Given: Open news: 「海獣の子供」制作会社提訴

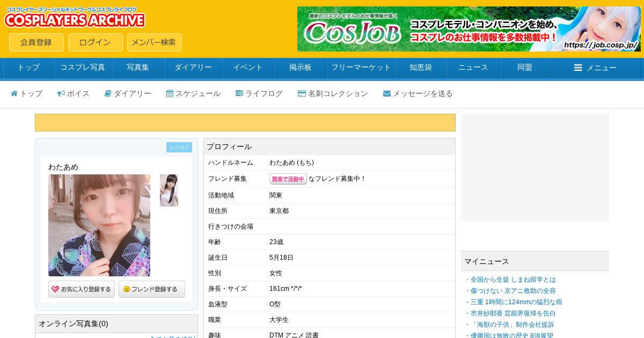Looking at the screenshot, I should click(512, 325).
